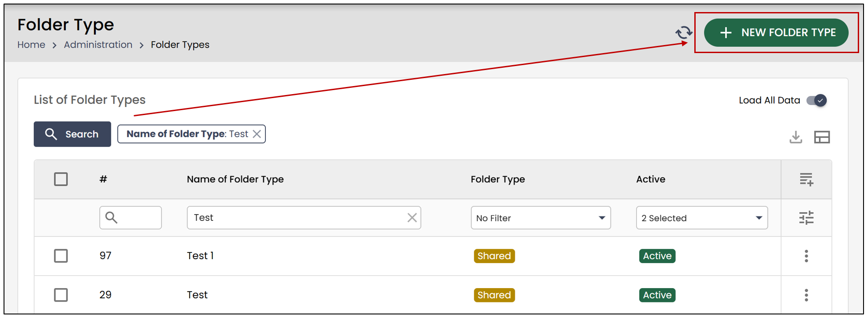Viewport: 868px width, 318px height.
Task: Click the add columns icon in table header
Action: [x=806, y=179]
